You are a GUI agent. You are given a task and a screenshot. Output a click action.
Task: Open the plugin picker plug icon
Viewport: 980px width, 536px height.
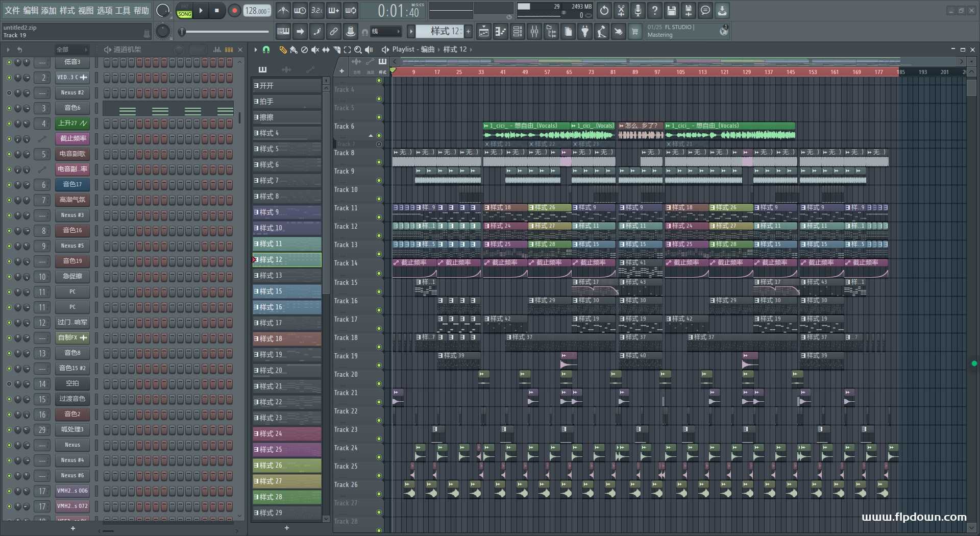click(x=585, y=32)
